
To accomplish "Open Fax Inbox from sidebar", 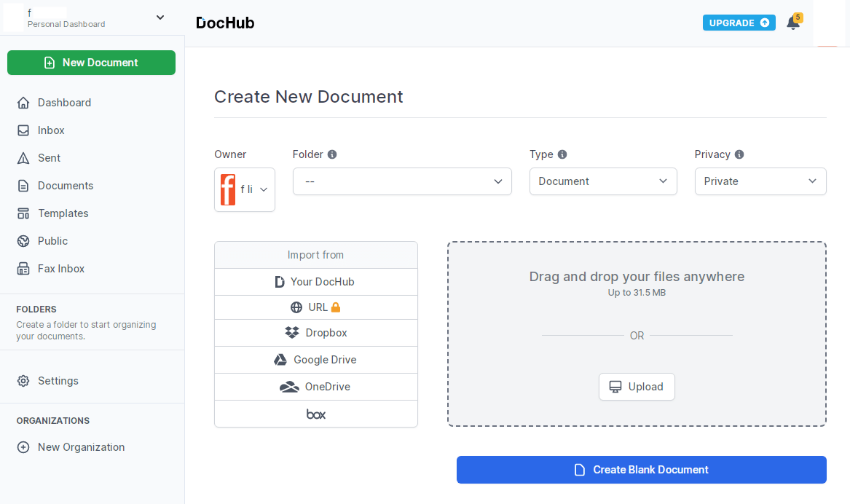I will 60,269.
